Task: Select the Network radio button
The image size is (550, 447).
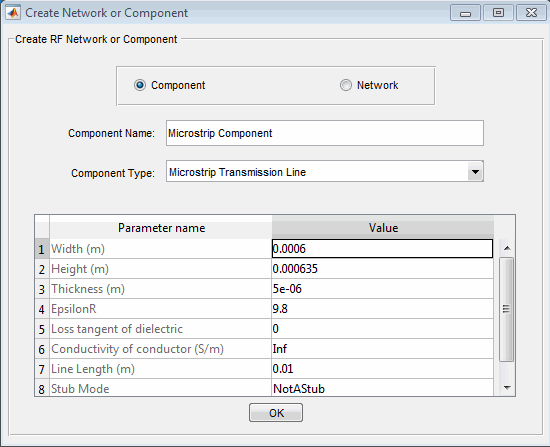Action: point(346,85)
